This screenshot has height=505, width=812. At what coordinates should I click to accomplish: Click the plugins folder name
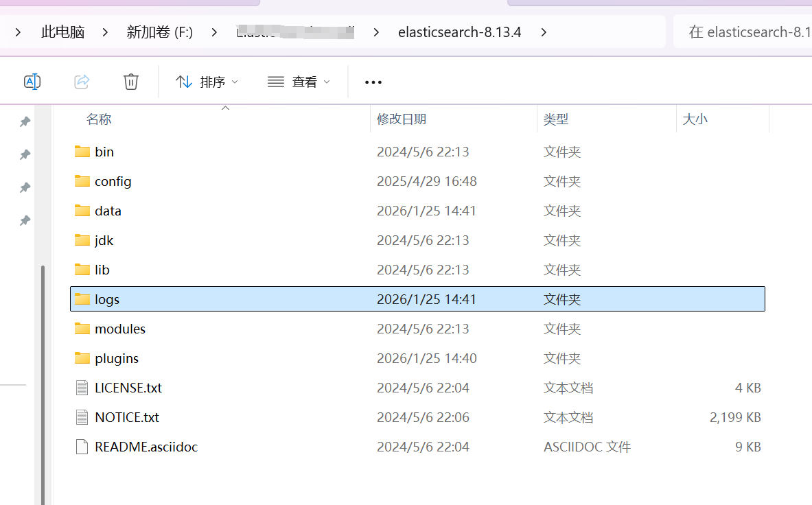pyautogui.click(x=117, y=359)
